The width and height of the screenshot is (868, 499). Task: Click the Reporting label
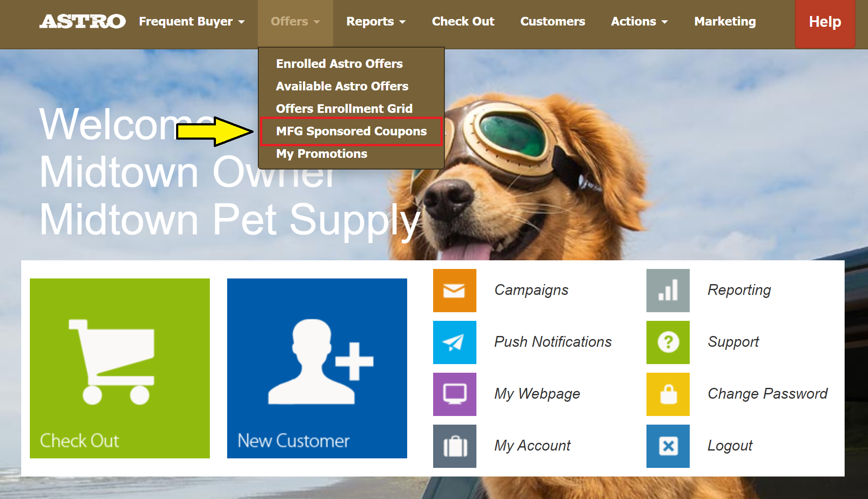tap(739, 290)
